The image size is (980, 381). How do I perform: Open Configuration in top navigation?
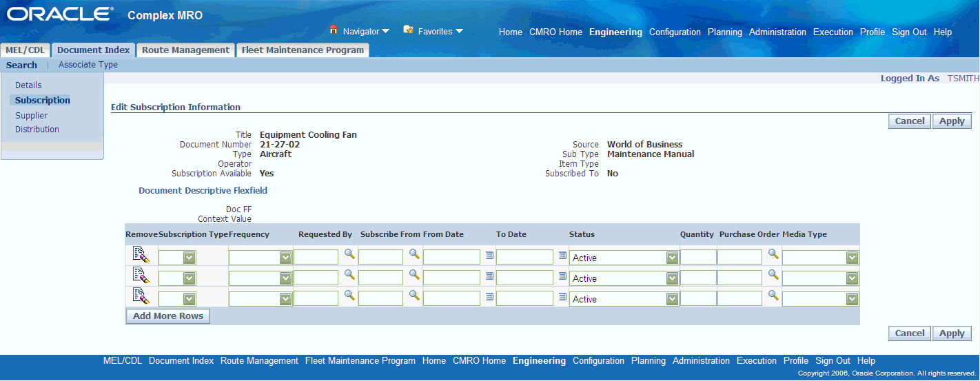click(675, 32)
